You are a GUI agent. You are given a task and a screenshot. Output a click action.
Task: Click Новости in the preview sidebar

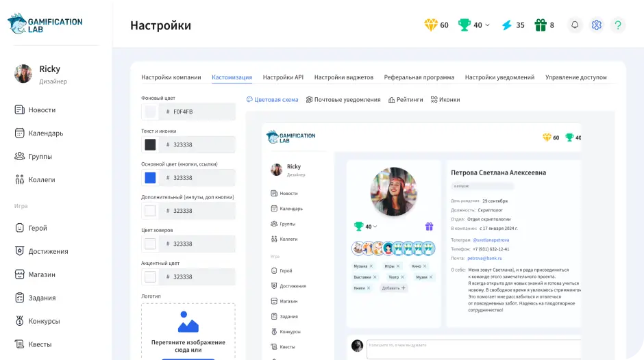(284, 193)
